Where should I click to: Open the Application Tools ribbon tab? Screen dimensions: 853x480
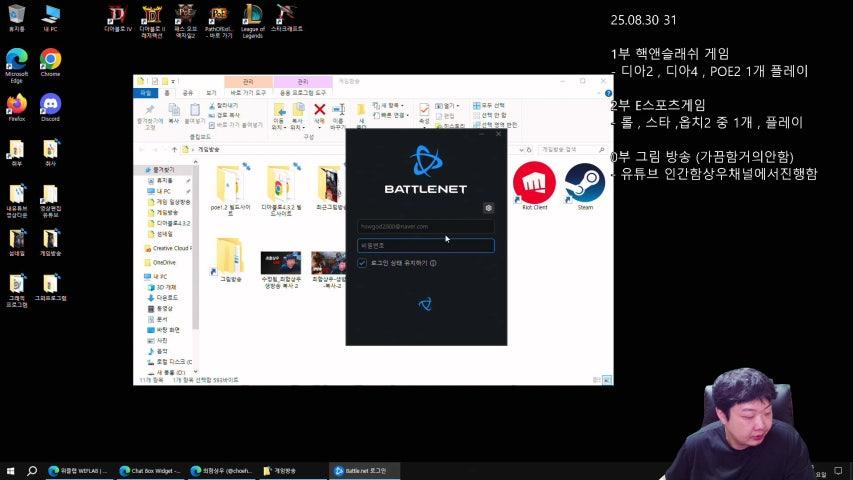click(x=302, y=93)
